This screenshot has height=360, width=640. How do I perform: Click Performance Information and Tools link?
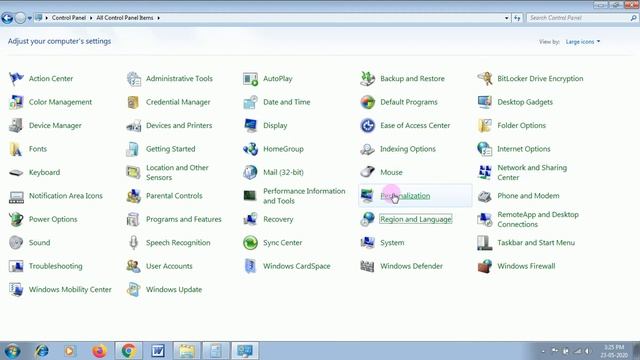[304, 196]
